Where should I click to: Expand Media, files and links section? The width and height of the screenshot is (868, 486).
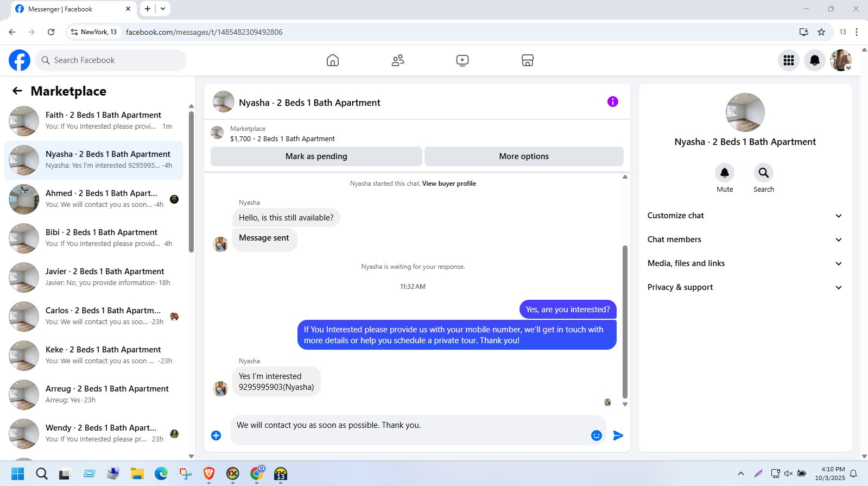[x=745, y=263]
